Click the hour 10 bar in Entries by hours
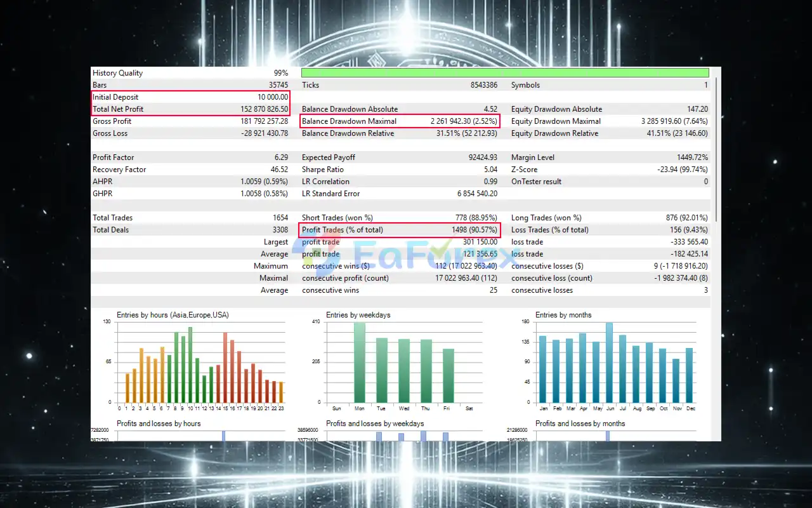The image size is (812, 508). (x=190, y=365)
